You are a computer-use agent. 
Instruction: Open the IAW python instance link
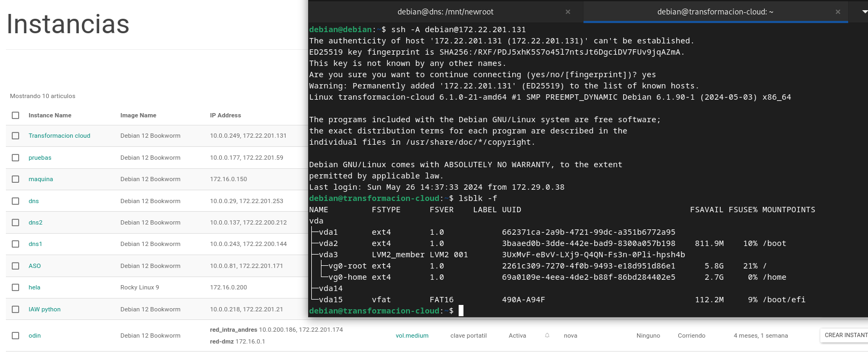[x=44, y=309]
